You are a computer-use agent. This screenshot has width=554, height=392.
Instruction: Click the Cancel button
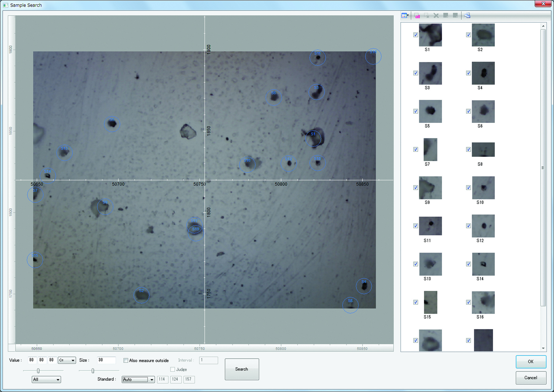(531, 378)
